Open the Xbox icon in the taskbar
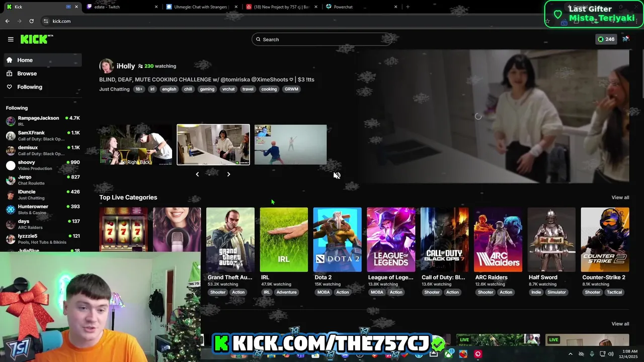This screenshot has width=644, height=362. [448, 354]
